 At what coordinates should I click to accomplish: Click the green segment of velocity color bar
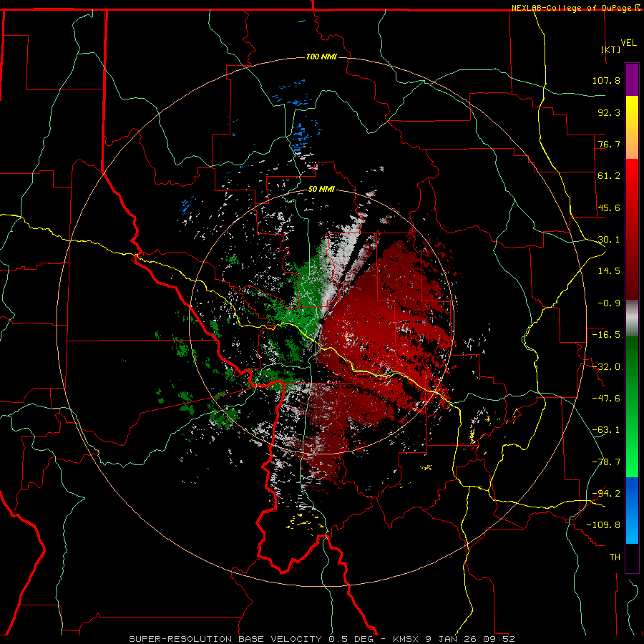coord(632,406)
